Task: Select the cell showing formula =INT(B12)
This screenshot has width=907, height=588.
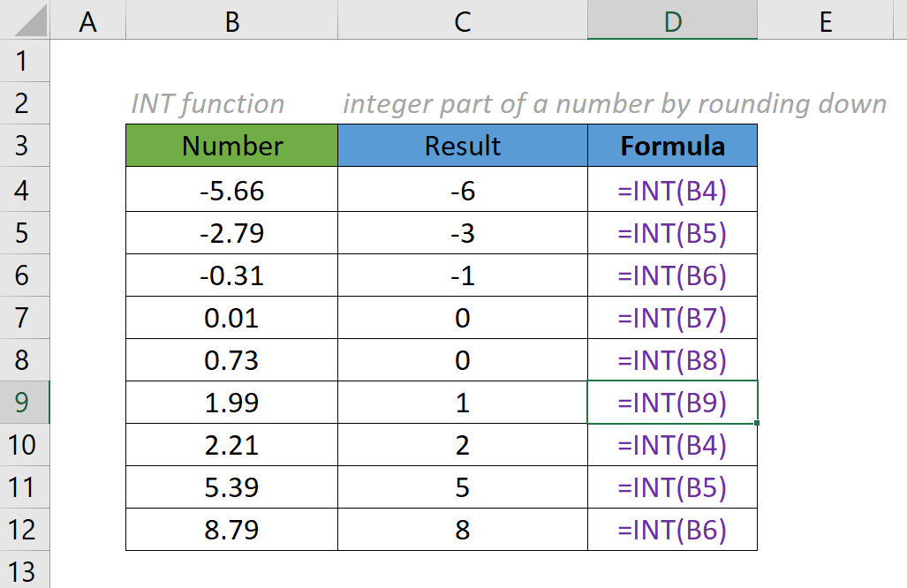Action: (673, 530)
